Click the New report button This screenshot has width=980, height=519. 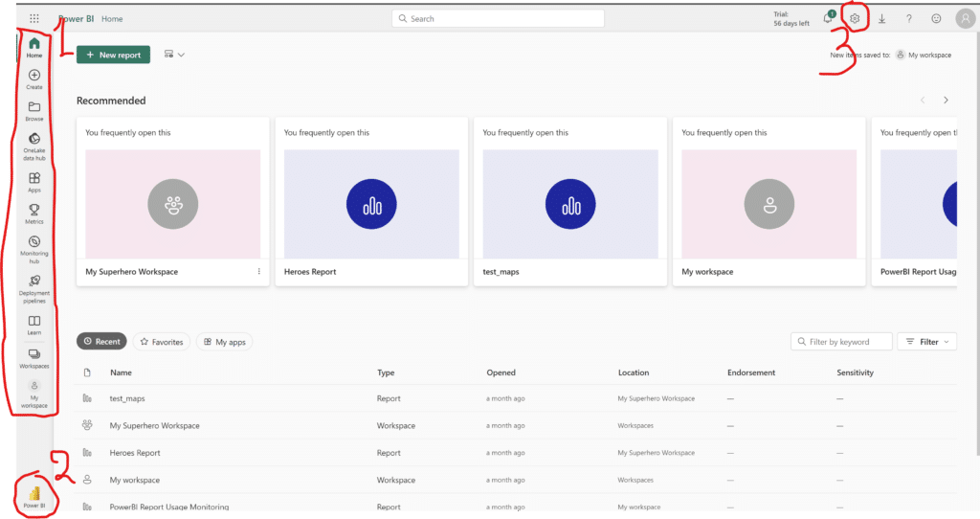(x=113, y=55)
